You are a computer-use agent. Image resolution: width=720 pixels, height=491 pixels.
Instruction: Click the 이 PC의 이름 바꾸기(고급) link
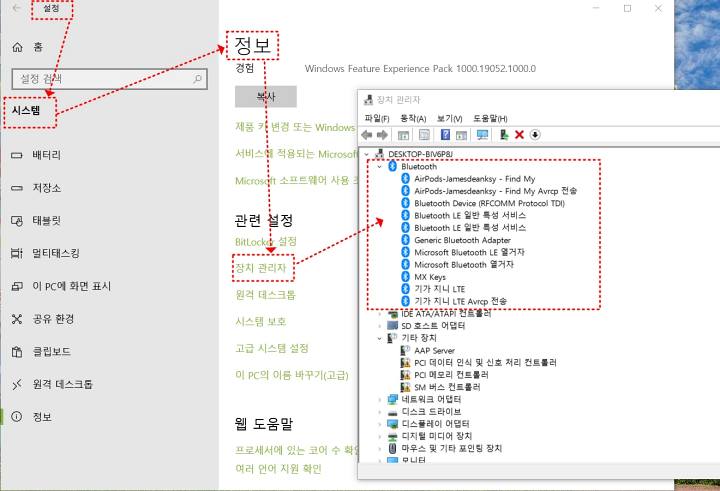point(292,375)
